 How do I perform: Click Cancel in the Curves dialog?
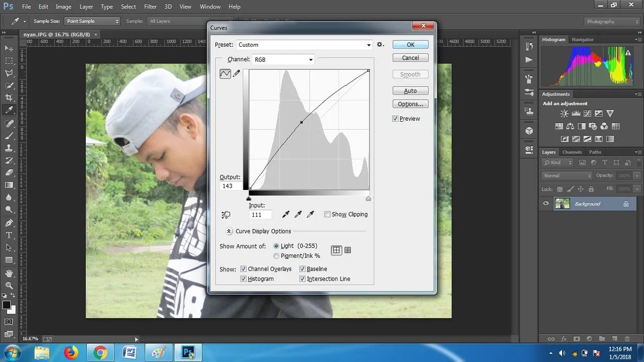(411, 58)
